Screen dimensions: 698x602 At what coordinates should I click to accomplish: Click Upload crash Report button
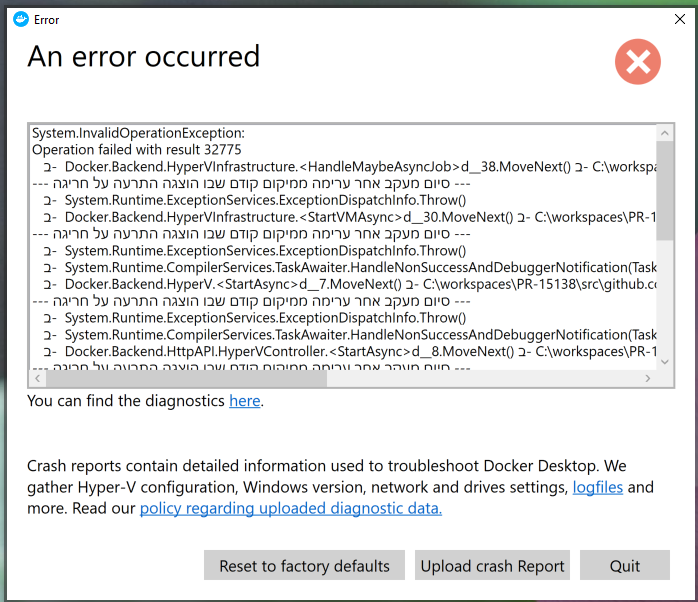[492, 565]
